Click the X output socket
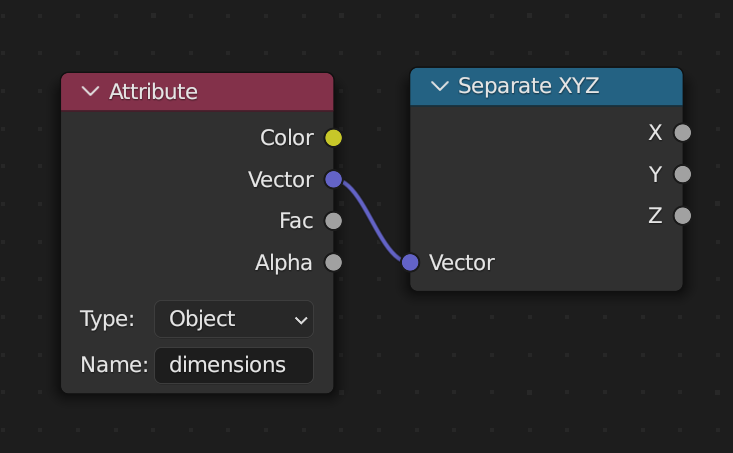This screenshot has width=733, height=453. point(683,133)
